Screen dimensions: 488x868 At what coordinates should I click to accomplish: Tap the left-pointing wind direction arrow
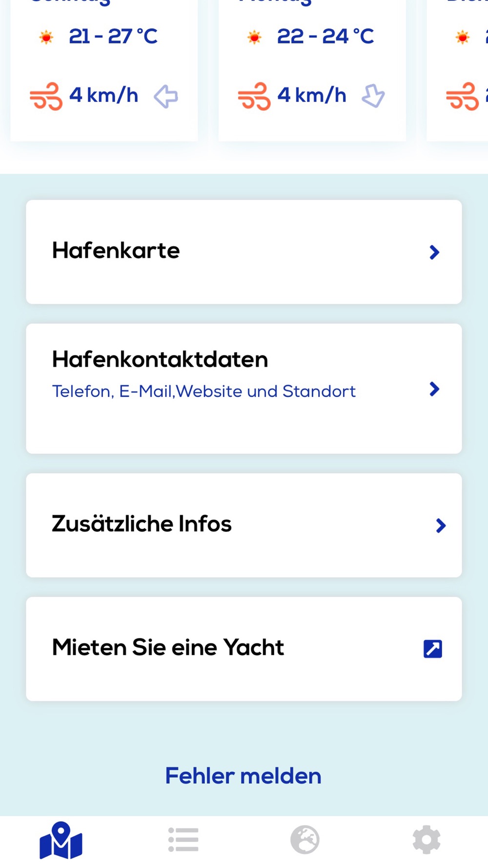click(x=166, y=96)
